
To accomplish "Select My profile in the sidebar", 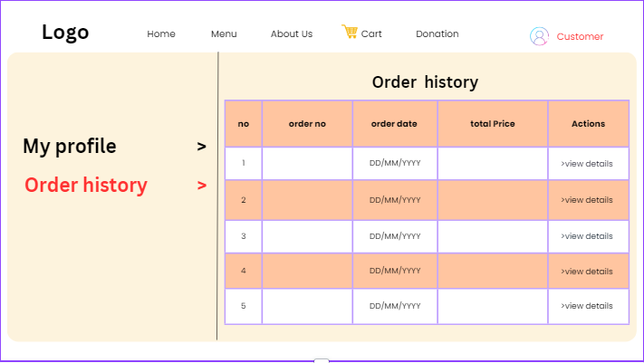I will coord(70,146).
